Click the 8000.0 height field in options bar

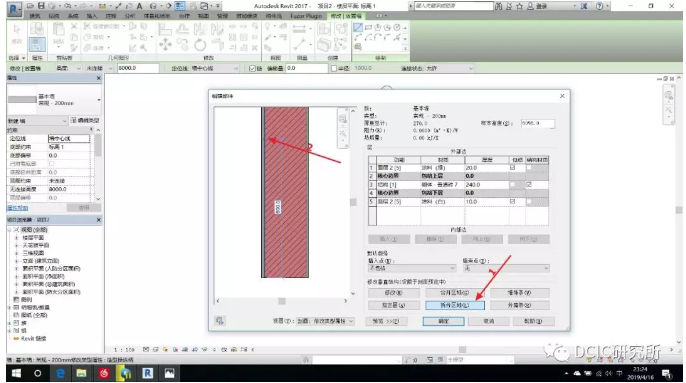point(138,68)
